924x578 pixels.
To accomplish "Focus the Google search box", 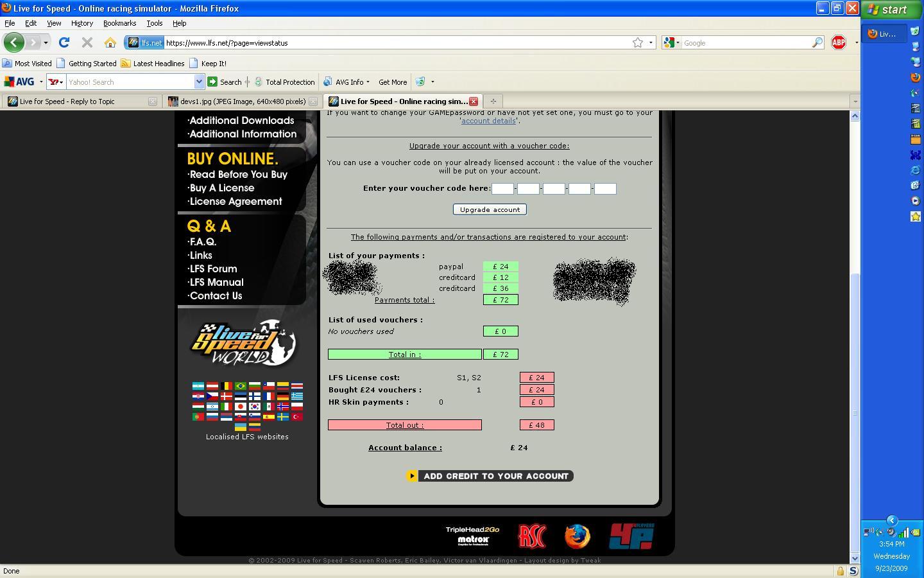I will tap(746, 43).
